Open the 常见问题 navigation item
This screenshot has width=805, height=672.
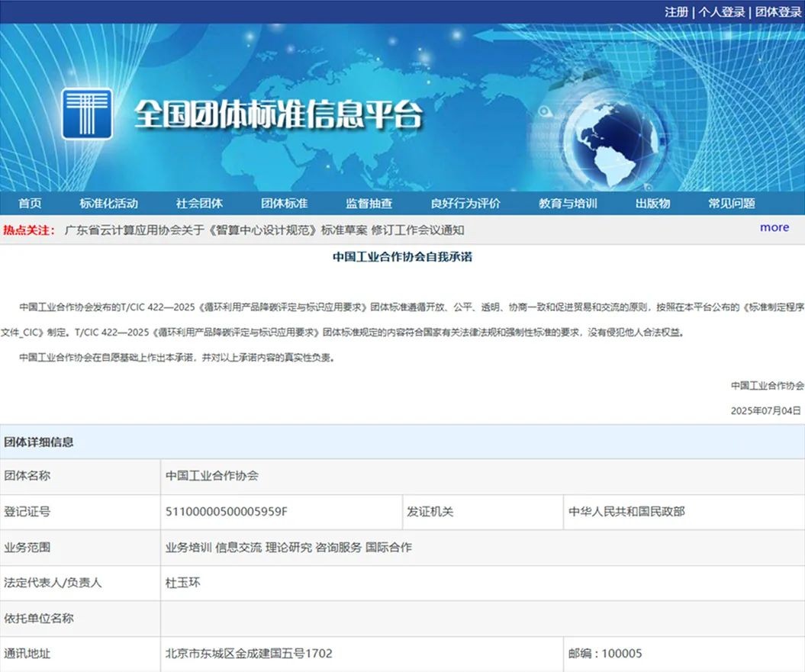(x=731, y=203)
